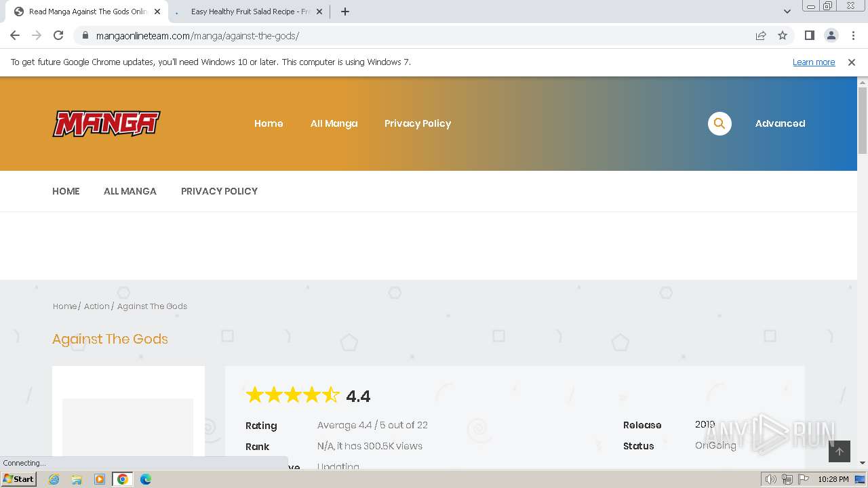Open the Advanced search link
Image resolution: width=868 pixels, height=488 pixels.
[780, 123]
